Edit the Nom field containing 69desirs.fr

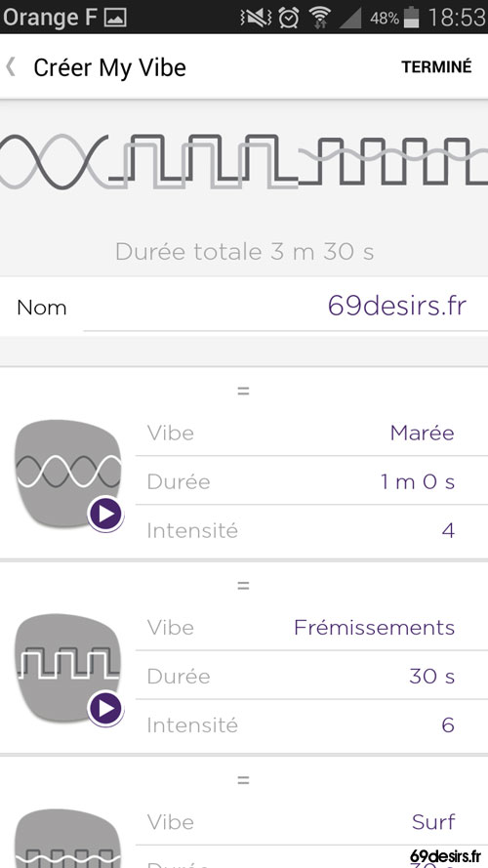coord(285,307)
